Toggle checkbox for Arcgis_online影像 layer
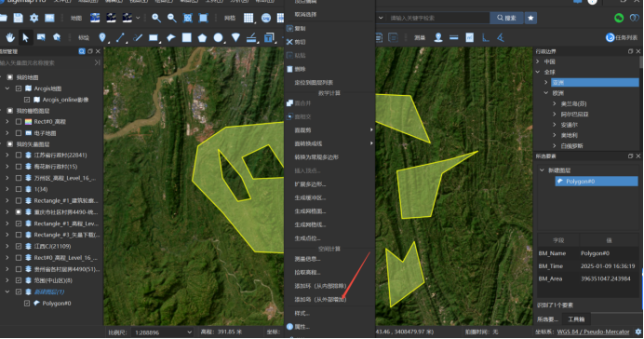644x339 pixels. [x=27, y=100]
